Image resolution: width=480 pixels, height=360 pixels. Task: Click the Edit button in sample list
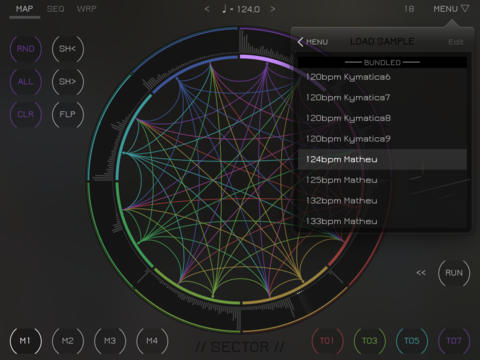(x=456, y=42)
